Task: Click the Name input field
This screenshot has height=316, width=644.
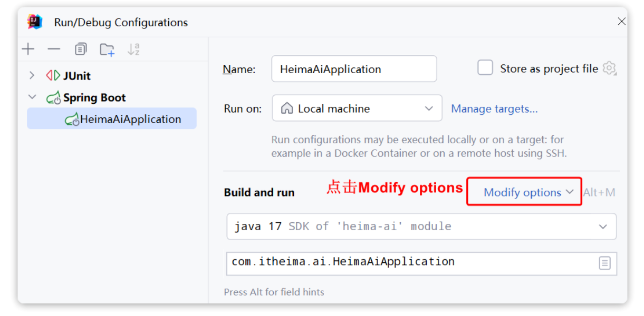Action: pos(354,69)
